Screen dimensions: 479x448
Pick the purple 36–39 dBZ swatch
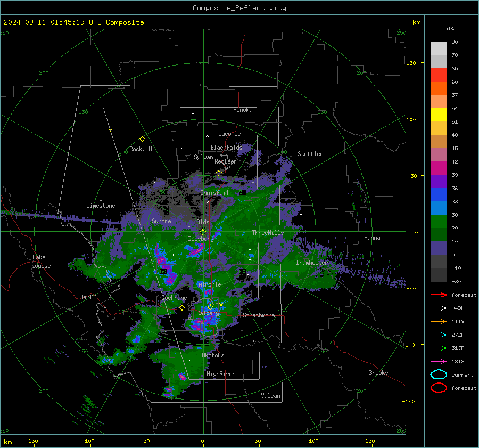coord(439,182)
